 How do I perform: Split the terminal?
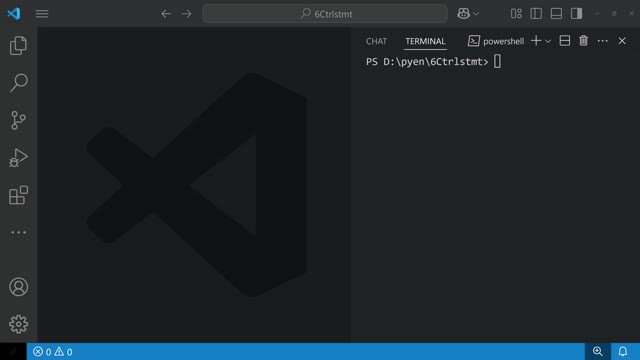point(564,41)
